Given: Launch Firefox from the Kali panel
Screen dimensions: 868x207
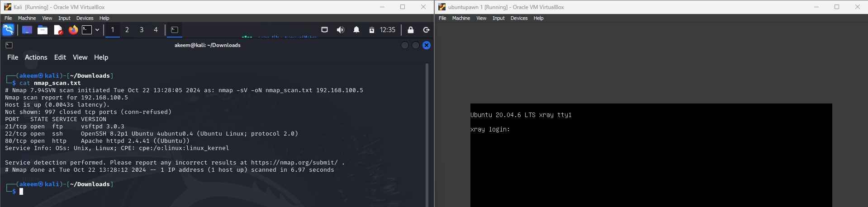Looking at the screenshot, I should 73,30.
